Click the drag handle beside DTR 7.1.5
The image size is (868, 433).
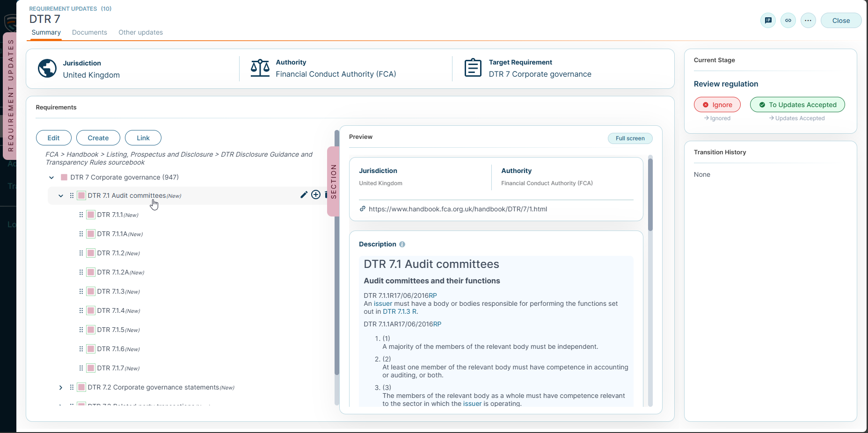(x=81, y=330)
